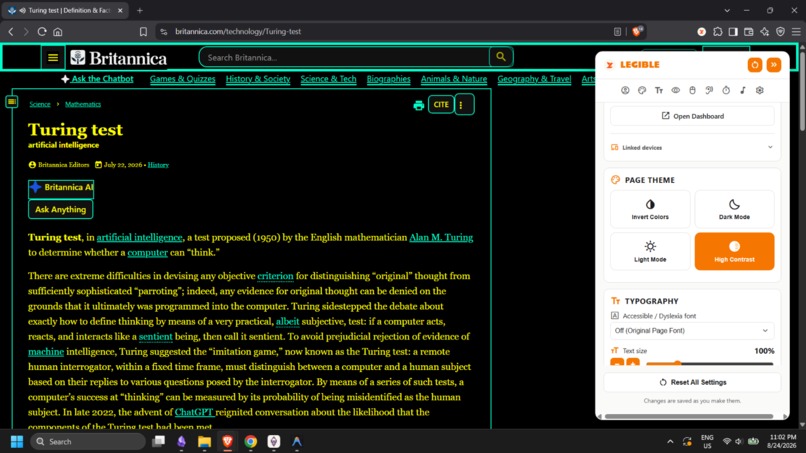
Task: Click Reset All Settings button
Action: [x=692, y=383]
